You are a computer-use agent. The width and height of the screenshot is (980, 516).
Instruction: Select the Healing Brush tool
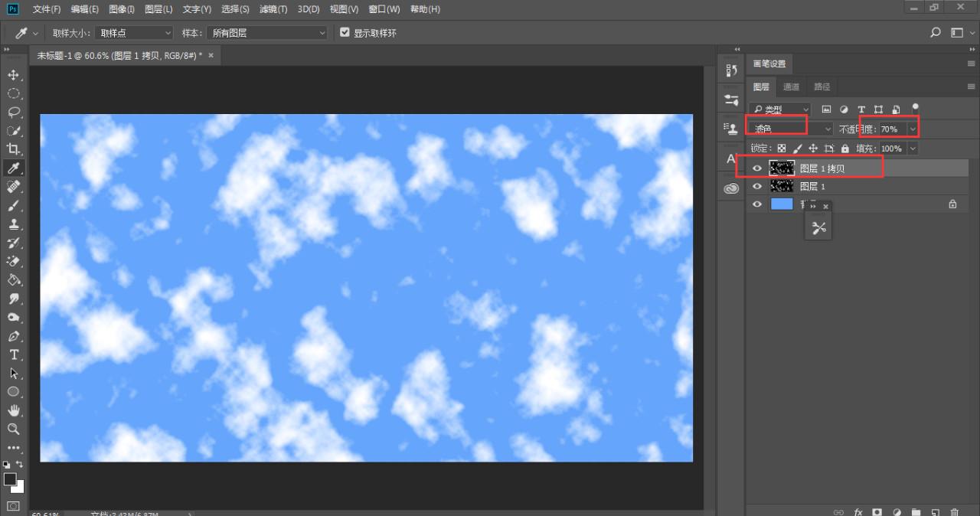tap(14, 187)
